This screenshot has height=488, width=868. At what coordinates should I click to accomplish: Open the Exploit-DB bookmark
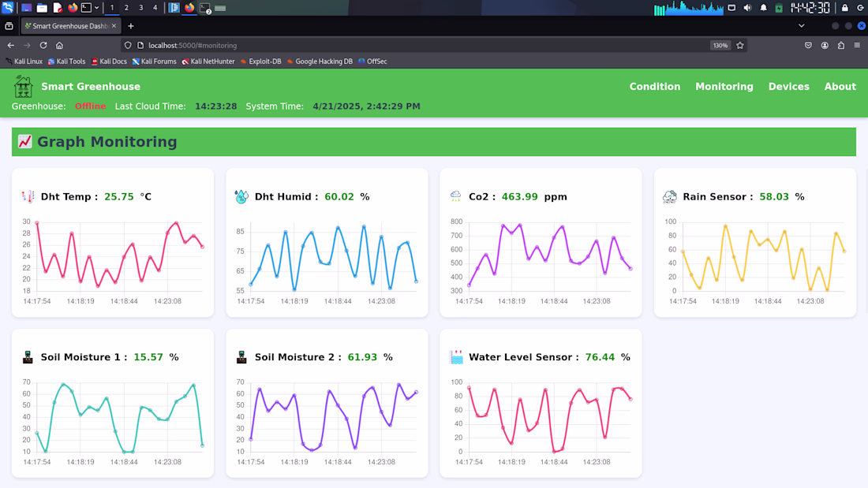point(260,61)
